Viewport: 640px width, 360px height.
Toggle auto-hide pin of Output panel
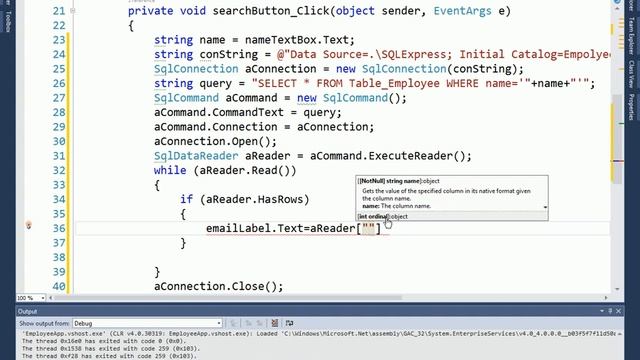click(x=610, y=311)
